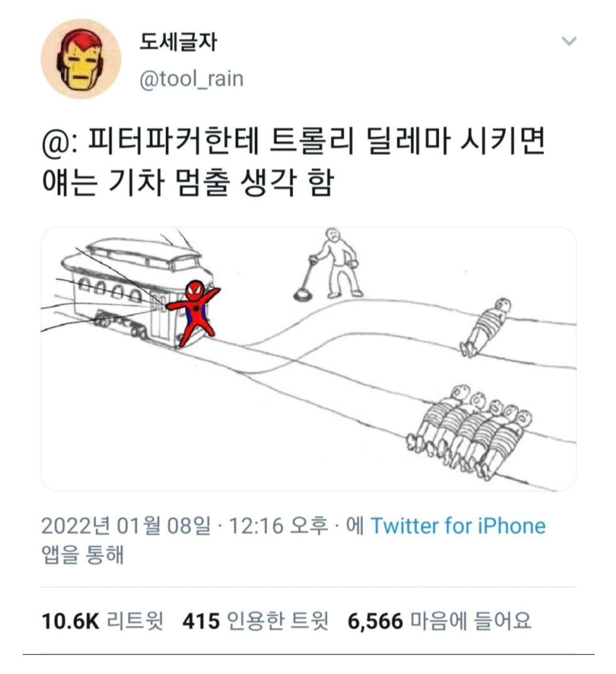This screenshot has height=674, width=616.
Task: Click Spider-Man figure in the image
Action: click(x=194, y=312)
